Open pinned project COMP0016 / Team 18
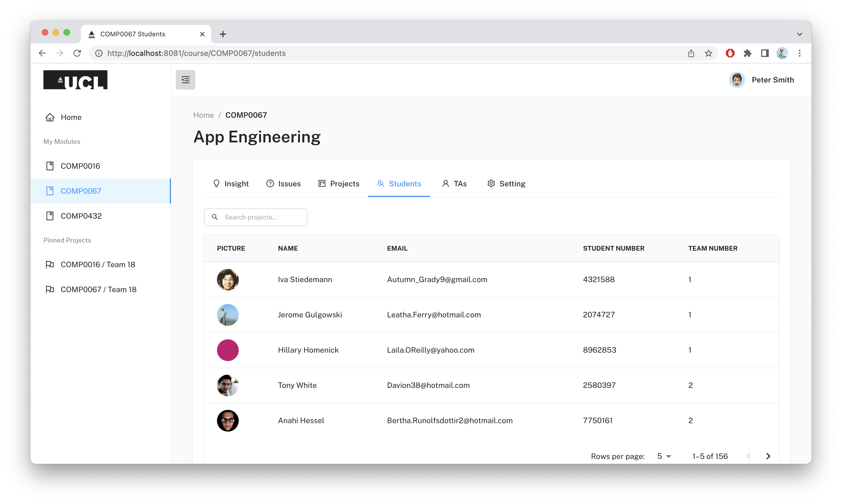The height and width of the screenshot is (504, 842). coord(100,264)
